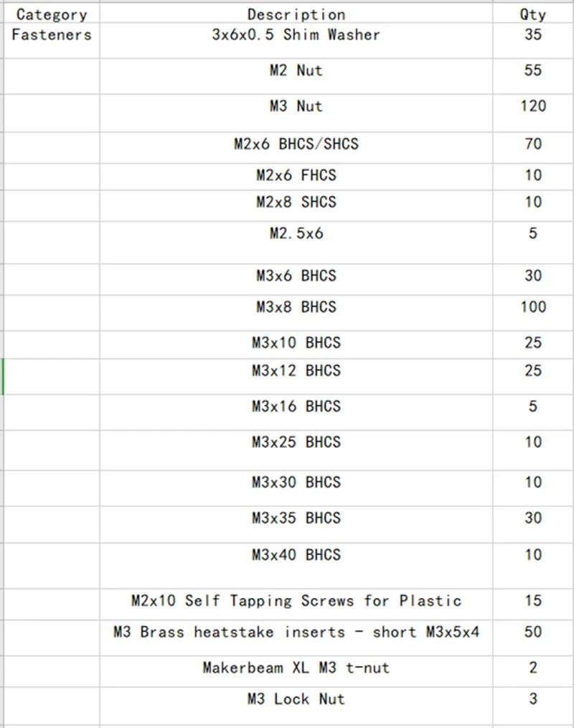Select the Qty header cell

click(x=533, y=14)
